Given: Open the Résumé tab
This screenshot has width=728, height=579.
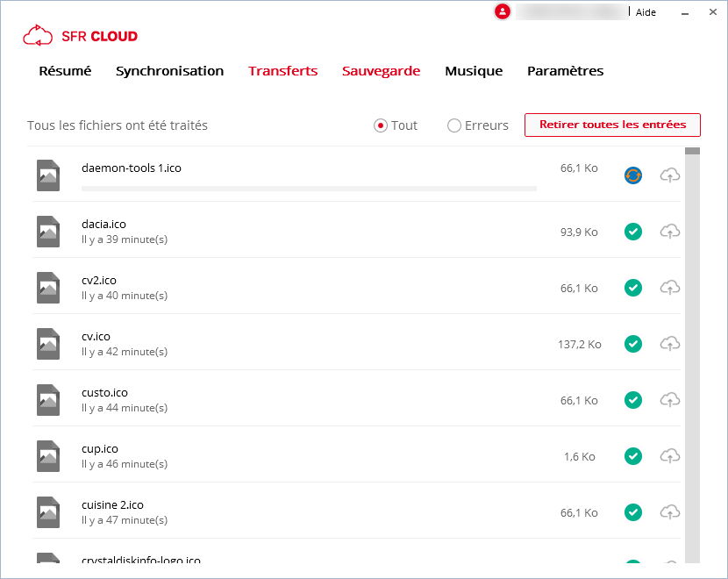Looking at the screenshot, I should pyautogui.click(x=65, y=71).
